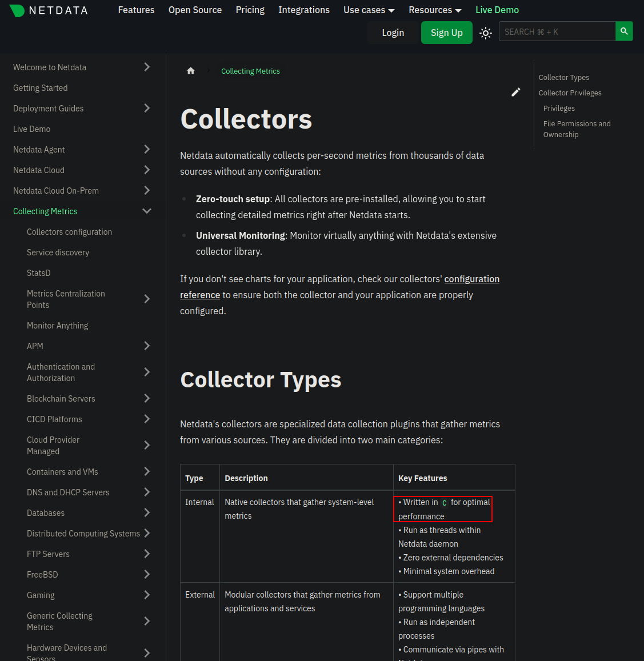Open Databases sidebar item
Screen dimensions: 644x661
[46, 513]
